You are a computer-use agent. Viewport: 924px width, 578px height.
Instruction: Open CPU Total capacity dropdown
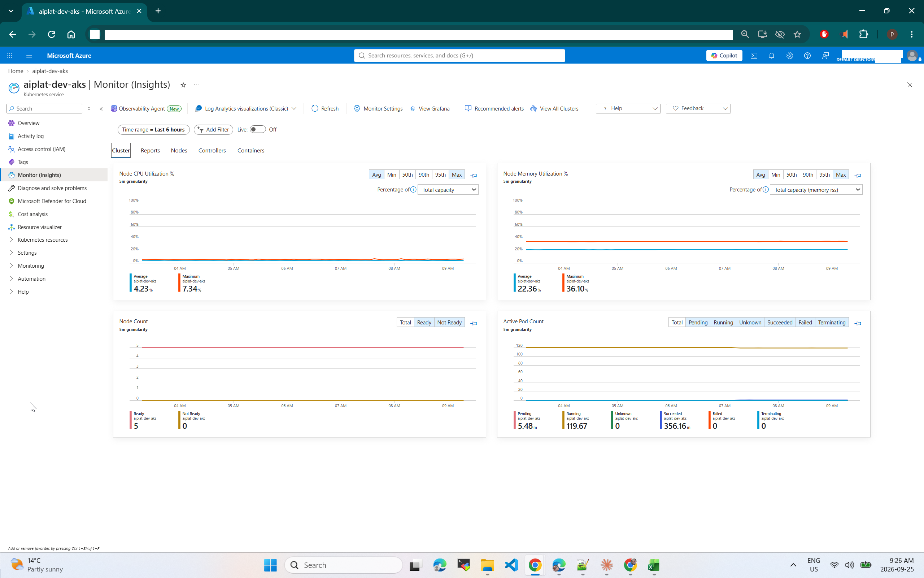pos(448,190)
